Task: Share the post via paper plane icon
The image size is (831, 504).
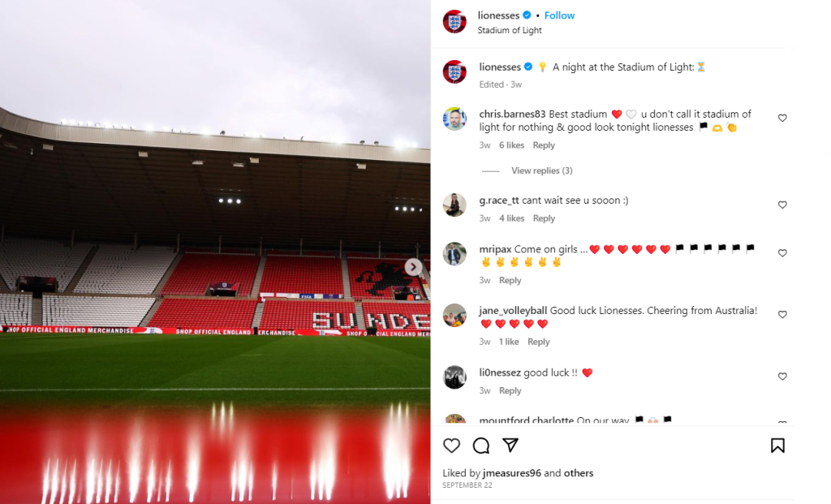Action: [510, 446]
